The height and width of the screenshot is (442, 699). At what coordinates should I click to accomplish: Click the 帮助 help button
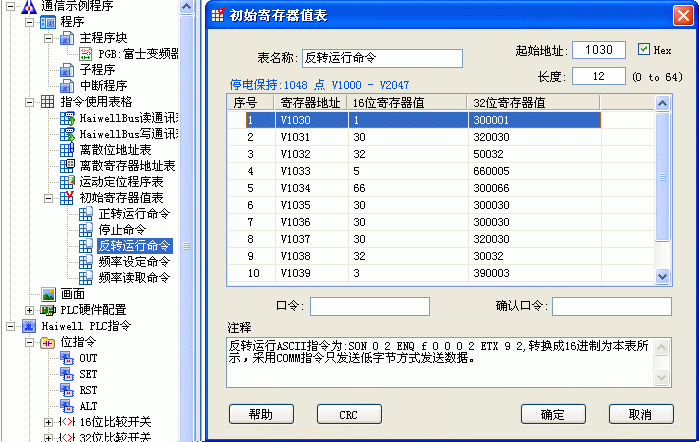click(x=261, y=414)
